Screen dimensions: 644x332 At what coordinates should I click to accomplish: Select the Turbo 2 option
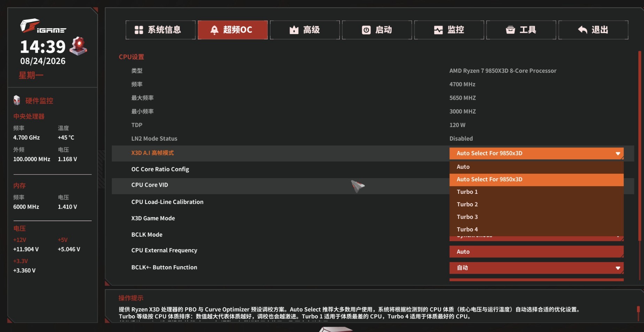[536, 204]
